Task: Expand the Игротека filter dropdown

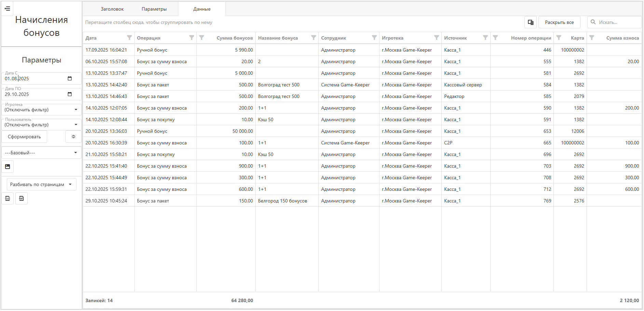Action: [x=76, y=110]
